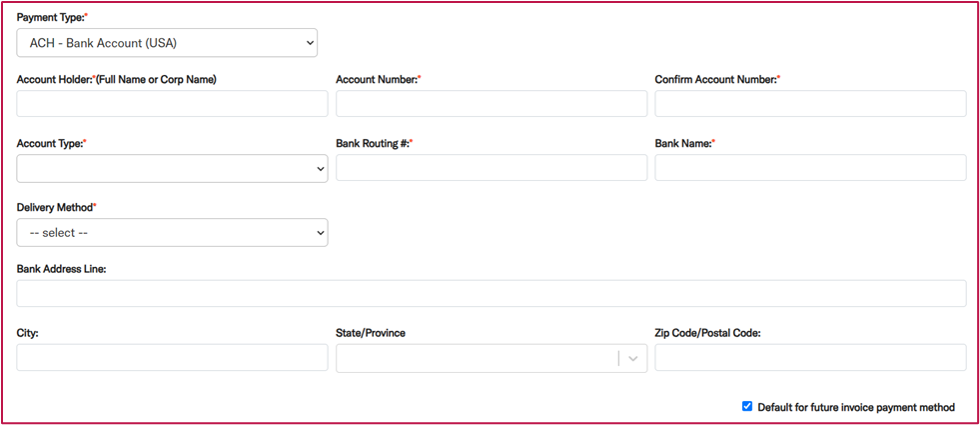Click into the Account Number field

click(491, 103)
